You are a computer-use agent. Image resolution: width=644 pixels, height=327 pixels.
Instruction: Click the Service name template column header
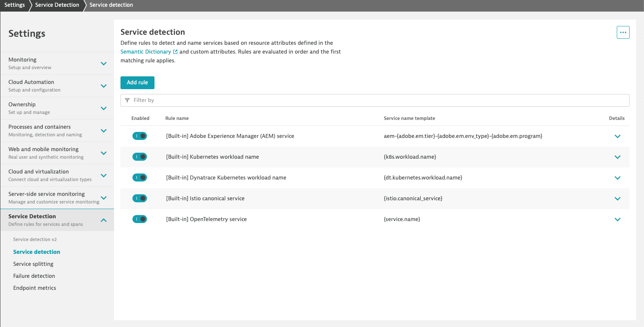409,118
